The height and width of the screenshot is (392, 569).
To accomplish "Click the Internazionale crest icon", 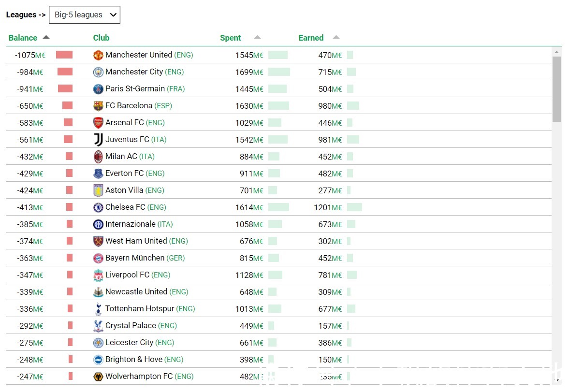I will (x=98, y=224).
